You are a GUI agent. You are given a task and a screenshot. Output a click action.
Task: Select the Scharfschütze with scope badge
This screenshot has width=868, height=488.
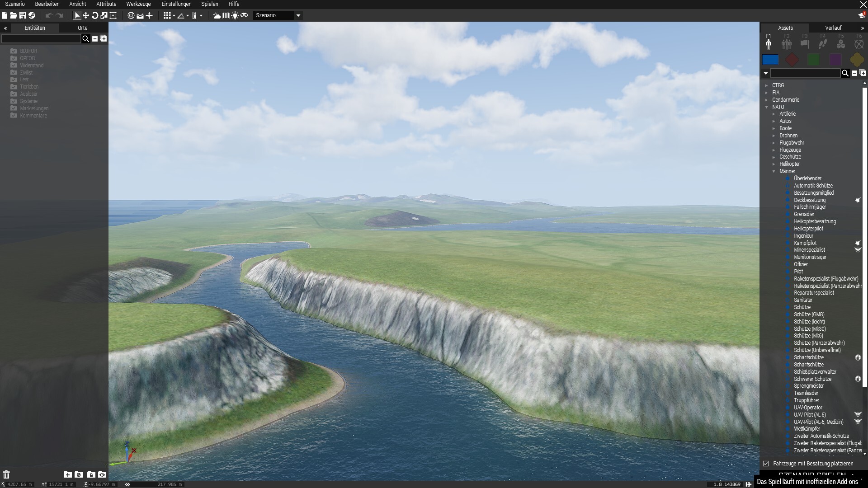pos(809,357)
